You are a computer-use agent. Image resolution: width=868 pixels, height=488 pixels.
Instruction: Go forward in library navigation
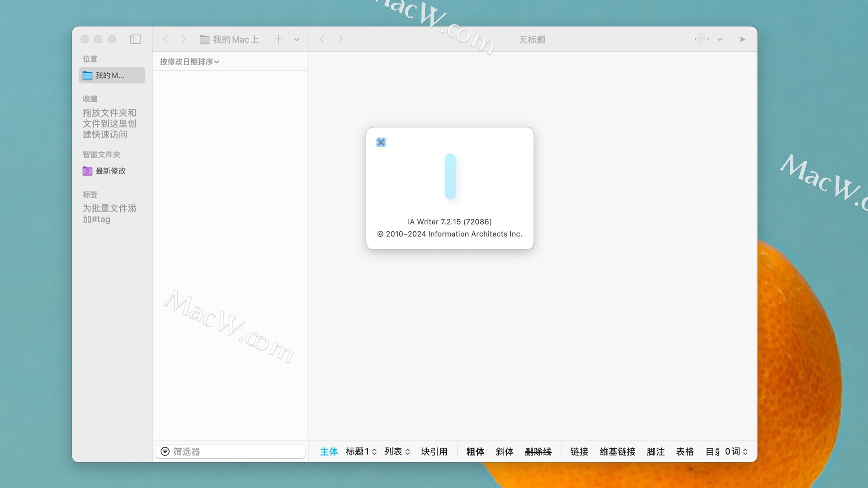(184, 39)
